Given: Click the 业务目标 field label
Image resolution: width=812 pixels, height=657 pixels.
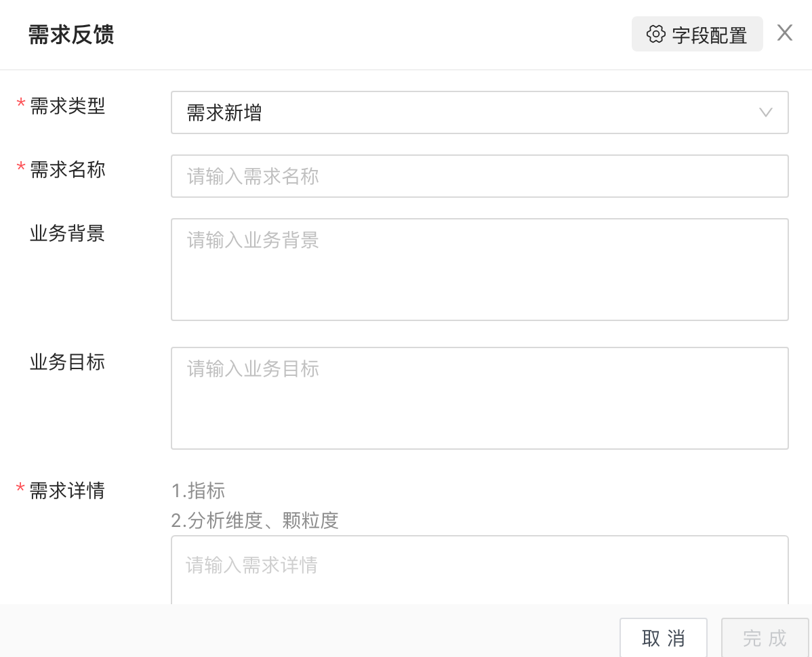Looking at the screenshot, I should click(67, 362).
